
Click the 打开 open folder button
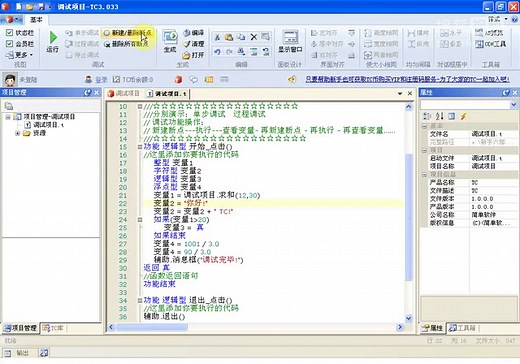(194, 55)
